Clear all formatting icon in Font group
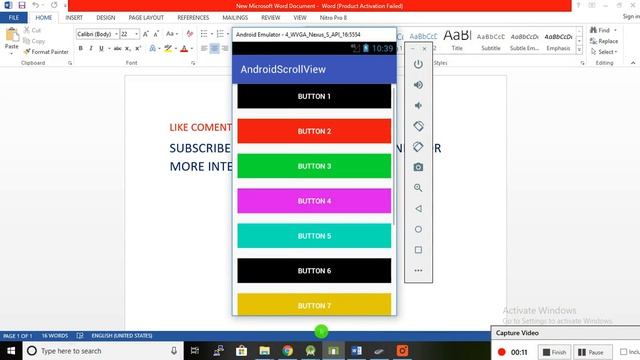Image resolution: width=640 pixels, height=360 pixels. (x=189, y=34)
